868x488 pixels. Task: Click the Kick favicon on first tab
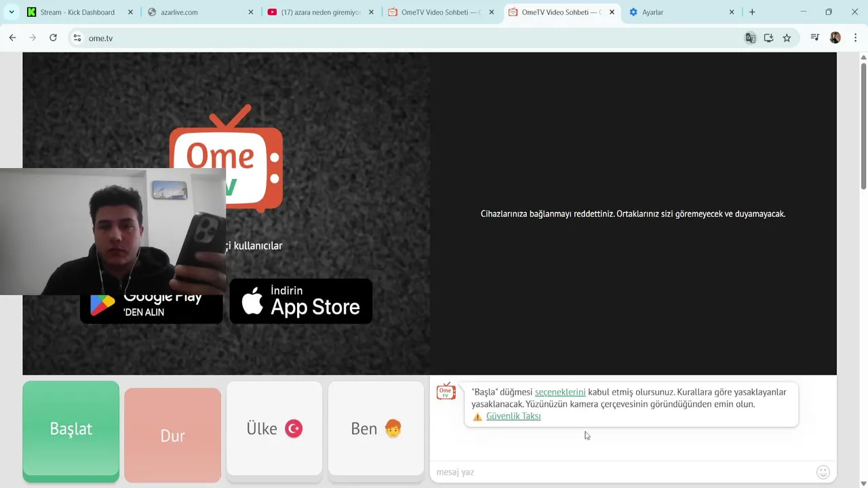[x=31, y=12]
